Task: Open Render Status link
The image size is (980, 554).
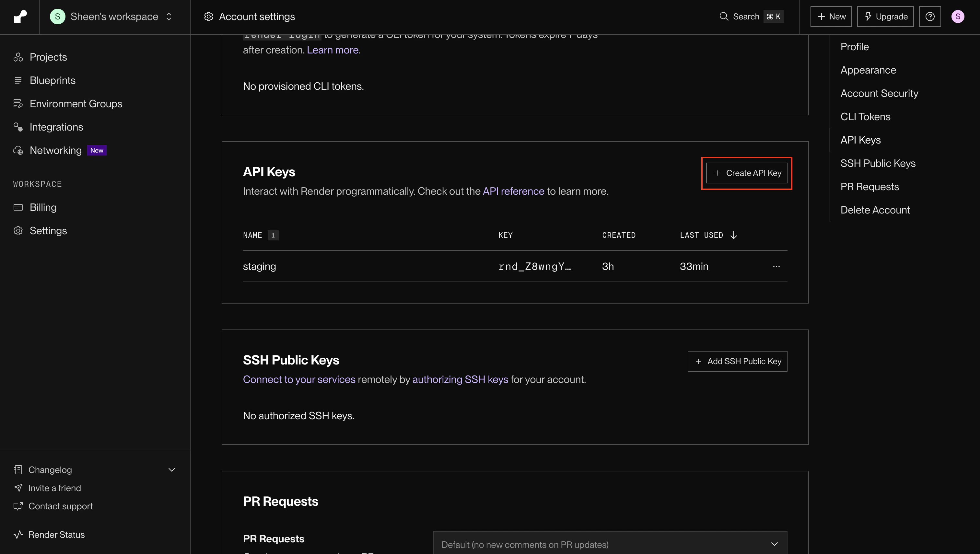Action: pyautogui.click(x=56, y=535)
